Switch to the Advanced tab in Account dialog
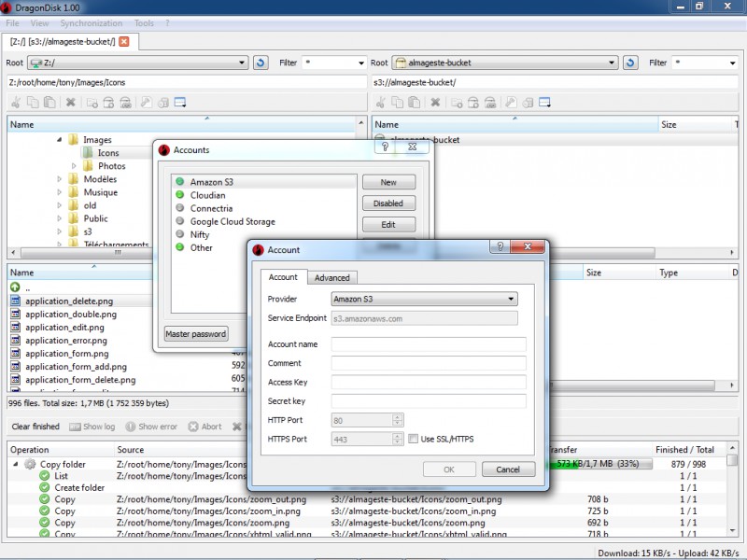The height and width of the screenshot is (560, 747). pos(332,277)
